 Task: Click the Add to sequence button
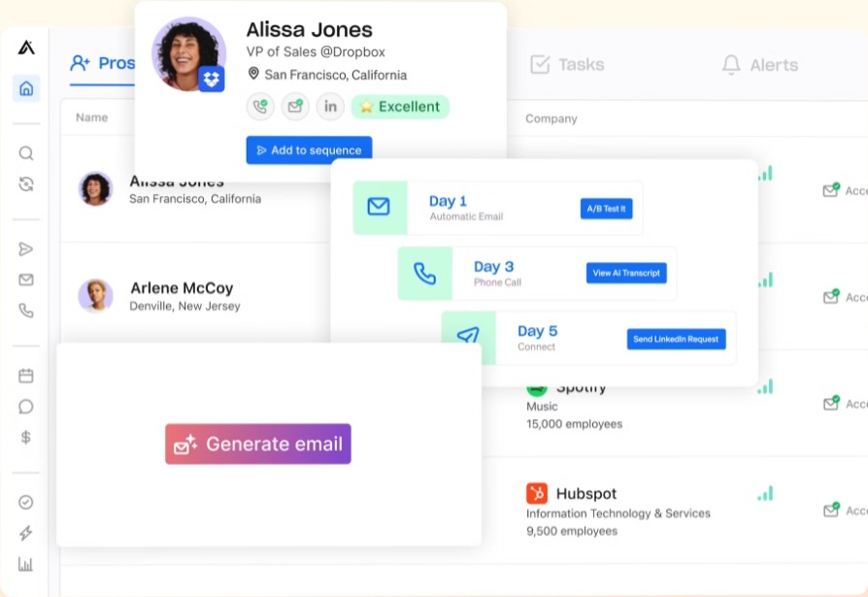[x=309, y=149]
